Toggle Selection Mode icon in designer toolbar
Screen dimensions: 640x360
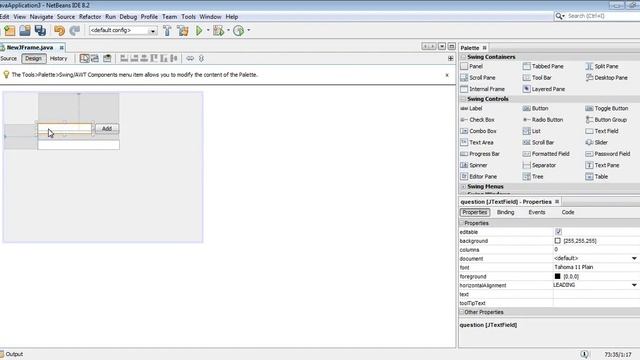pos(84,58)
